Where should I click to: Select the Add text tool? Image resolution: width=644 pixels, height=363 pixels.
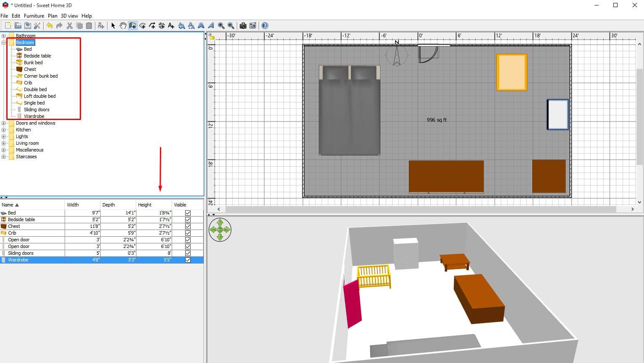[x=171, y=26]
